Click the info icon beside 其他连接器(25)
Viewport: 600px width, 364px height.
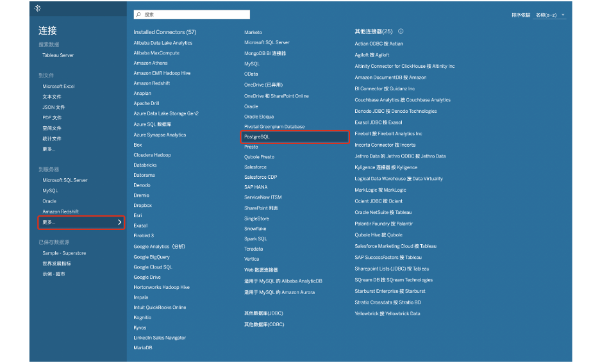tap(401, 31)
